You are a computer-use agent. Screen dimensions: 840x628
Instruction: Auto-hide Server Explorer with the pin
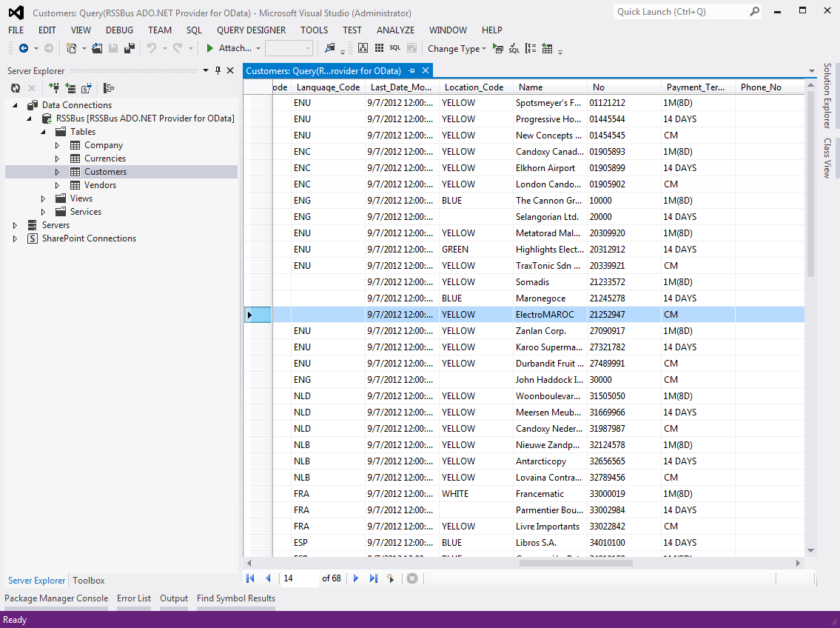218,70
